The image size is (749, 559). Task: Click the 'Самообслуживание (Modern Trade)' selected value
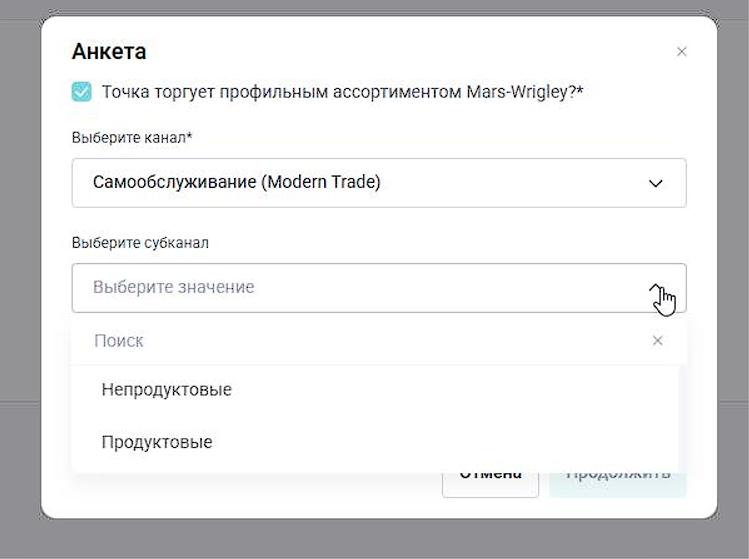(237, 183)
